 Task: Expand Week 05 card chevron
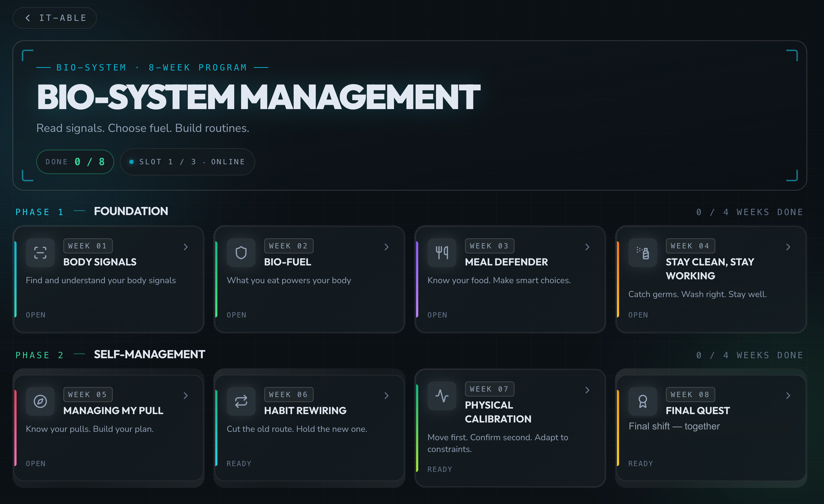(x=185, y=396)
